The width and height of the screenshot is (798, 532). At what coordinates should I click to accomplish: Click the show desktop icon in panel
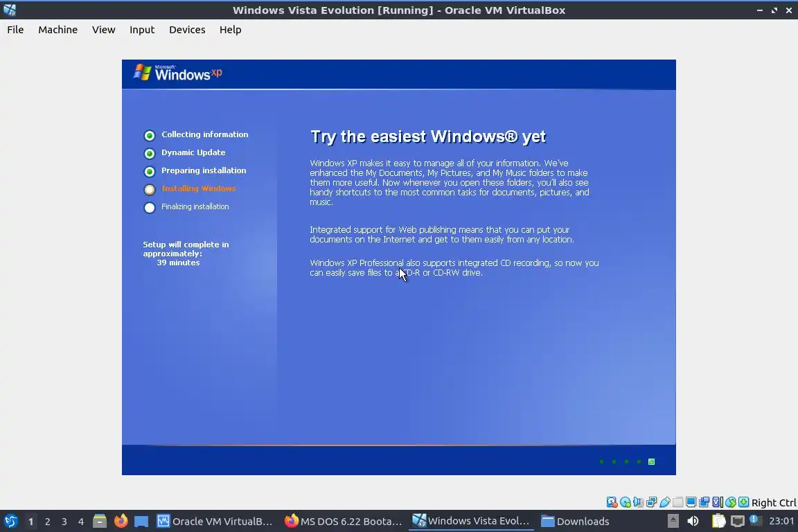click(141, 521)
